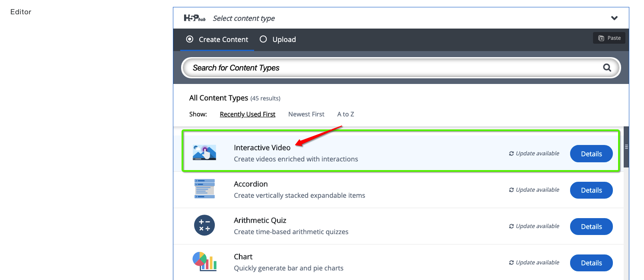Viewport: 644px width, 280px height.
Task: Select the Create Content radio option
Action: pyautogui.click(x=217, y=39)
